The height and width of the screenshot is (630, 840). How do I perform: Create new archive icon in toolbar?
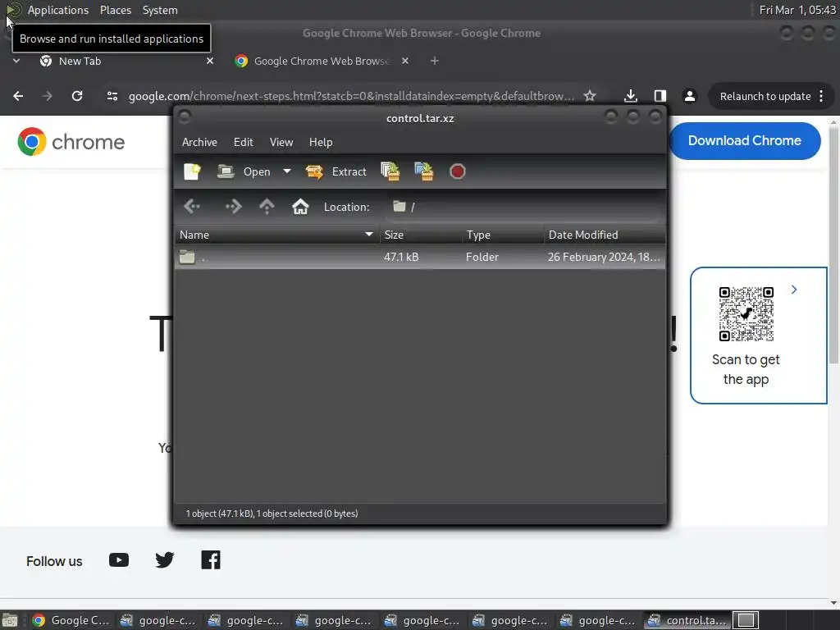tap(192, 171)
